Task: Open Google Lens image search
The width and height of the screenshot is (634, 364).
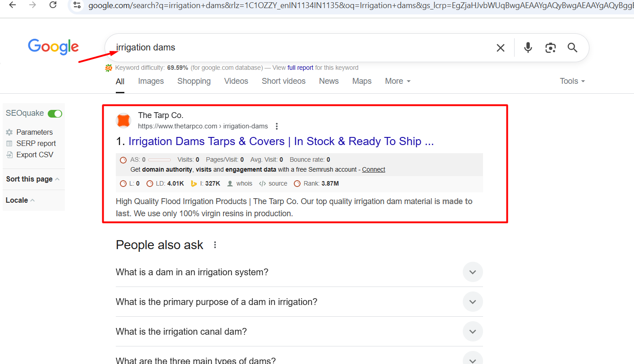Action: pyautogui.click(x=550, y=48)
